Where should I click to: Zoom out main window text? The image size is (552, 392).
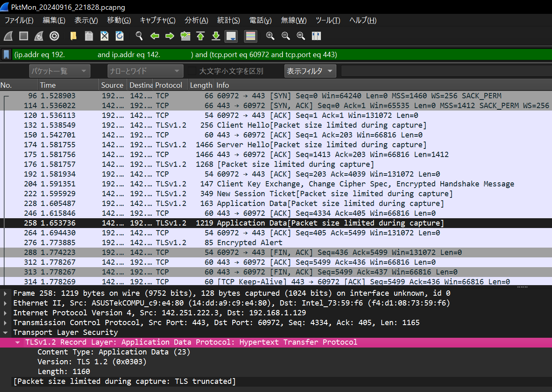coord(286,36)
